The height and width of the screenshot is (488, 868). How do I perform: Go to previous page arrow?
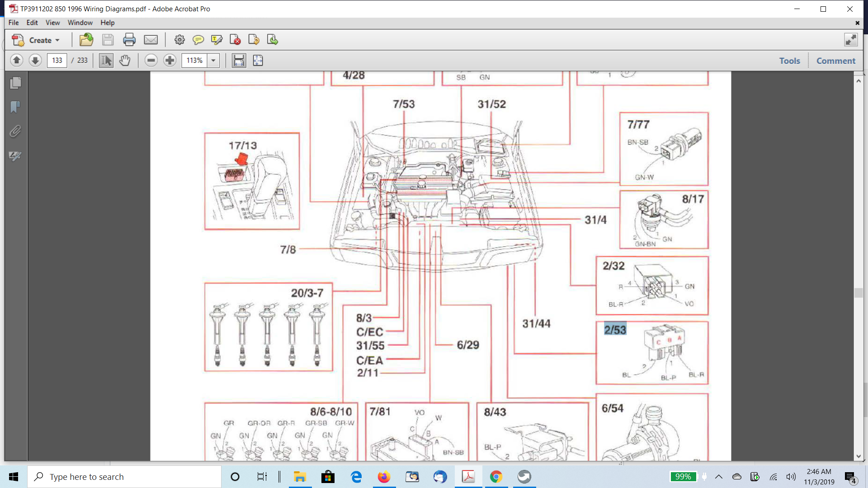[x=17, y=60]
